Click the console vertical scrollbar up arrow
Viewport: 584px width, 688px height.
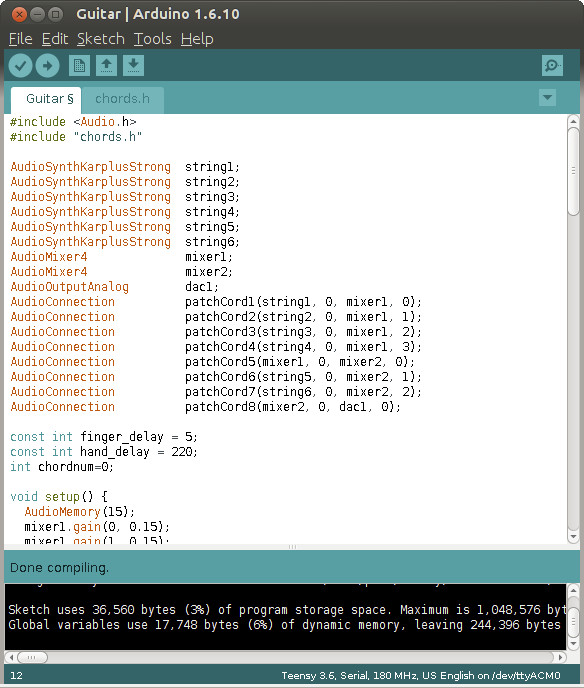tap(573, 591)
